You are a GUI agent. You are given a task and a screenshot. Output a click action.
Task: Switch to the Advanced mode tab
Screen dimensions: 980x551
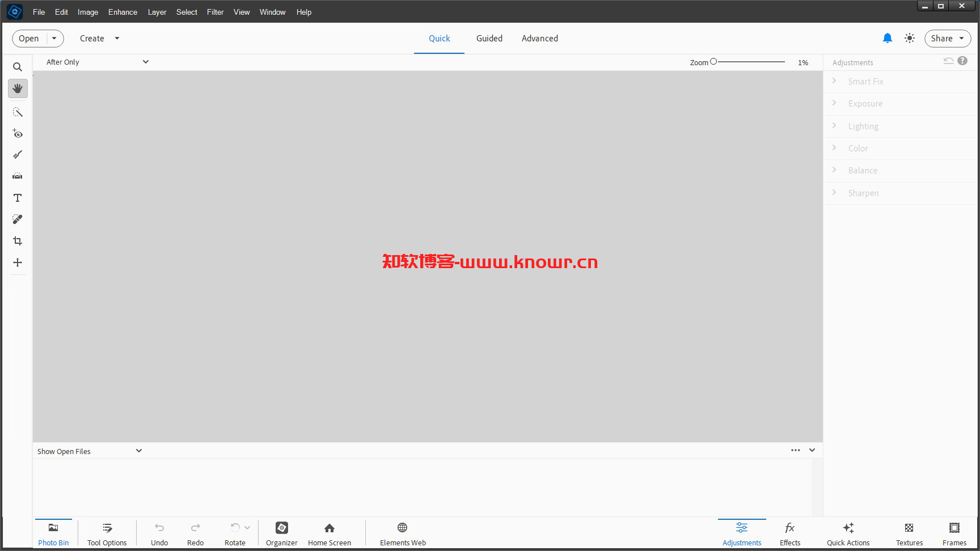539,39
